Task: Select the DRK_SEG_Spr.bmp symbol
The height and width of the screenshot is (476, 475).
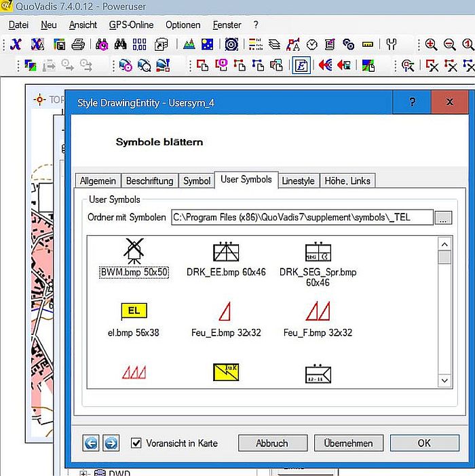Action: click(318, 264)
